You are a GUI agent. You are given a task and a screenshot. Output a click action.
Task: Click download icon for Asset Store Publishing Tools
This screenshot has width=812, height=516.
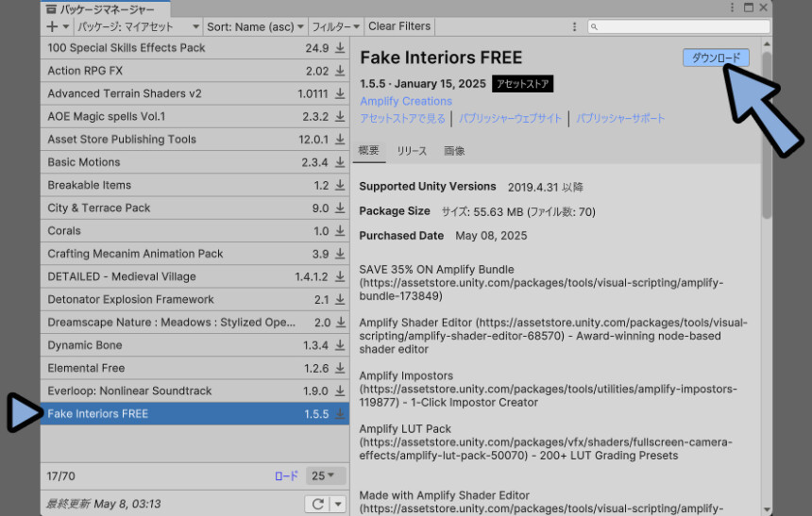click(340, 139)
